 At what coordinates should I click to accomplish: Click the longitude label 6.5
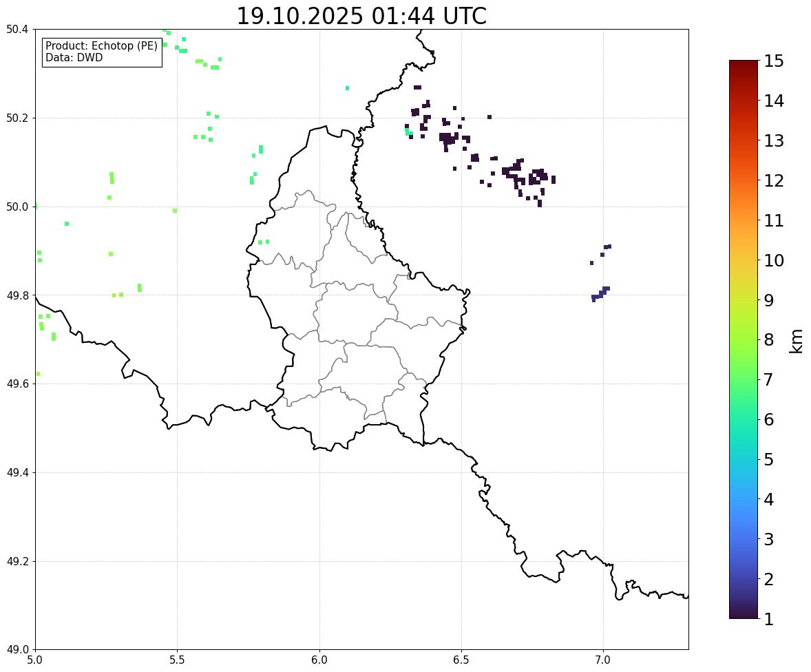[461, 660]
